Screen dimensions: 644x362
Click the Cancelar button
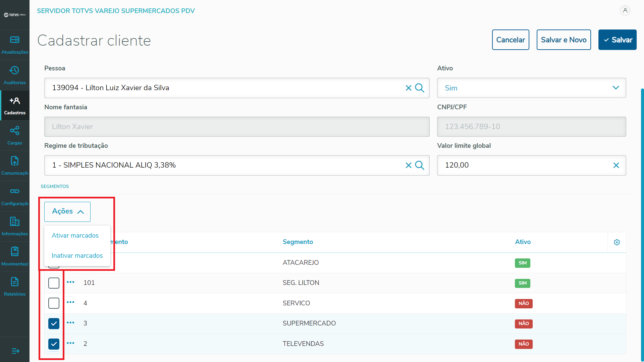[510, 40]
